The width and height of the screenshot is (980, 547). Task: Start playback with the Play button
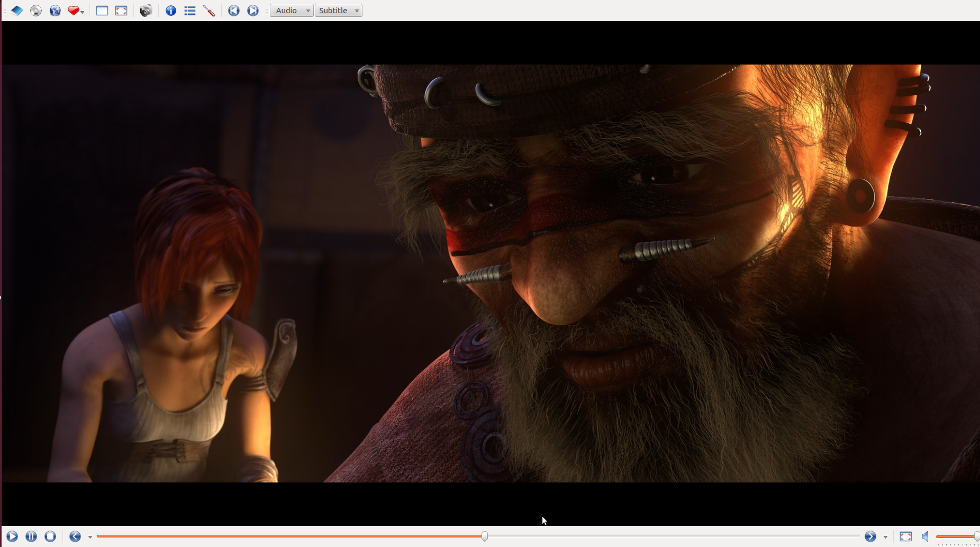coord(12,536)
